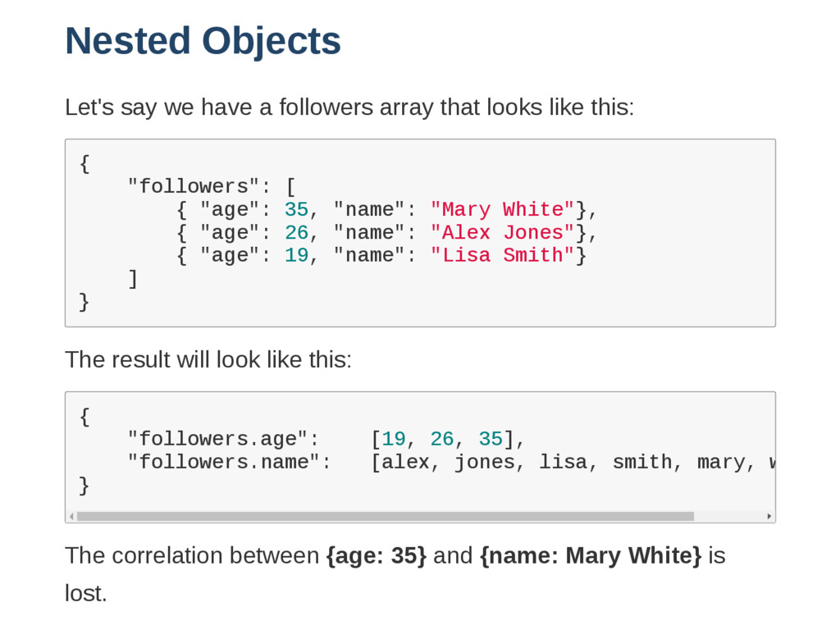
Task: Click the horizontal scrollbar thumb in result block
Action: click(x=386, y=517)
